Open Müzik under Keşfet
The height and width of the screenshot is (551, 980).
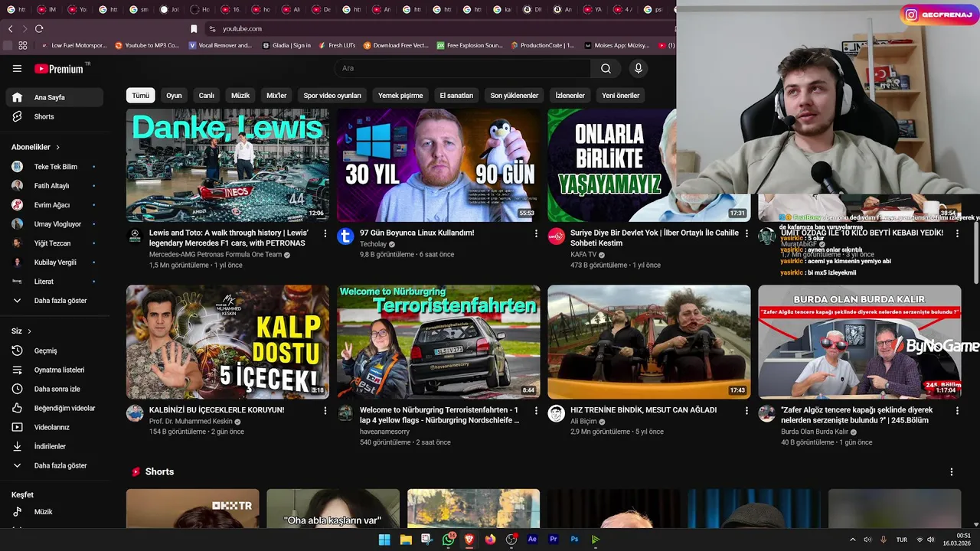[x=54, y=511]
